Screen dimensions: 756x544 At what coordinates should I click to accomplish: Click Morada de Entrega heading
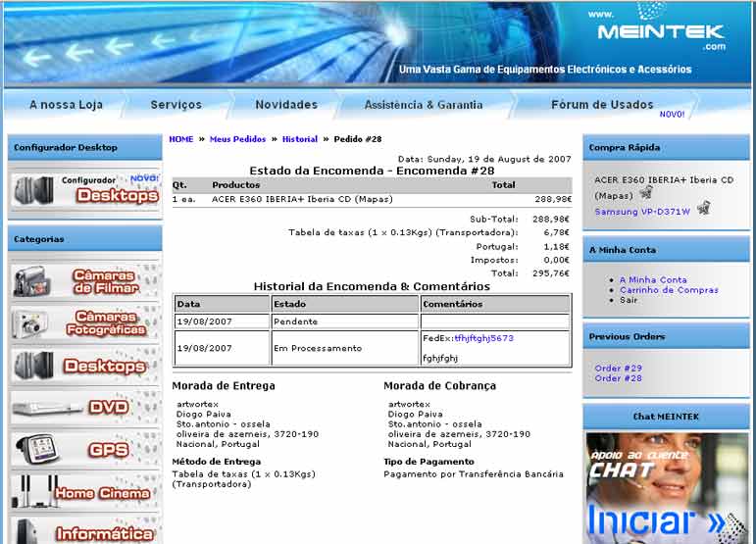pyautogui.click(x=224, y=385)
